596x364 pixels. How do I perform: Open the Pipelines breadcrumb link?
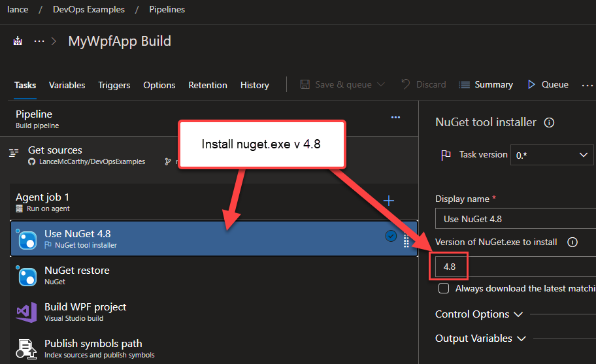[x=167, y=9]
